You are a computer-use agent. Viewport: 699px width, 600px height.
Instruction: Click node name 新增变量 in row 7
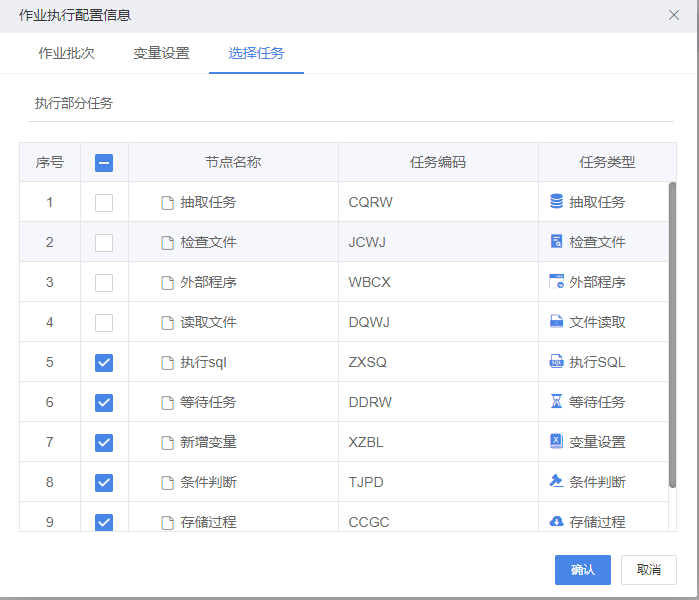(x=208, y=442)
